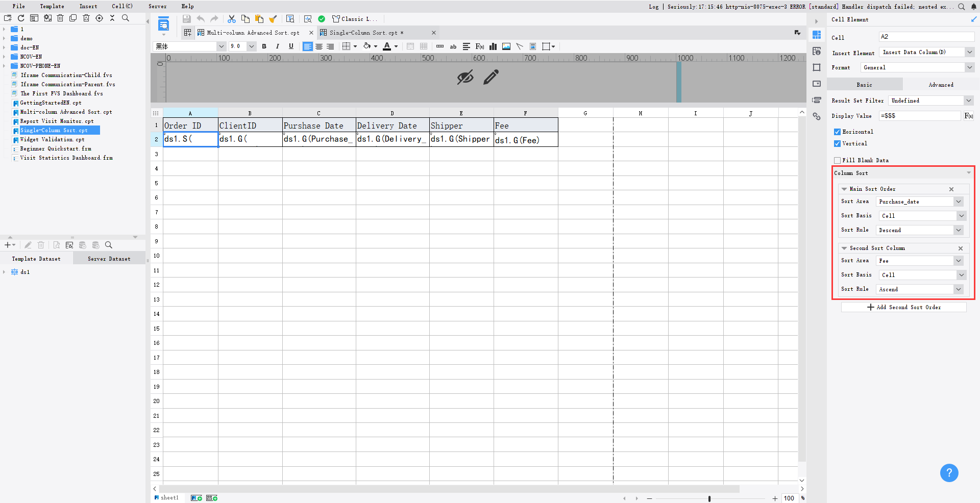This screenshot has width=980, height=503.
Task: Select cell C2 containing ds1.G(Purchase_
Action: (319, 139)
